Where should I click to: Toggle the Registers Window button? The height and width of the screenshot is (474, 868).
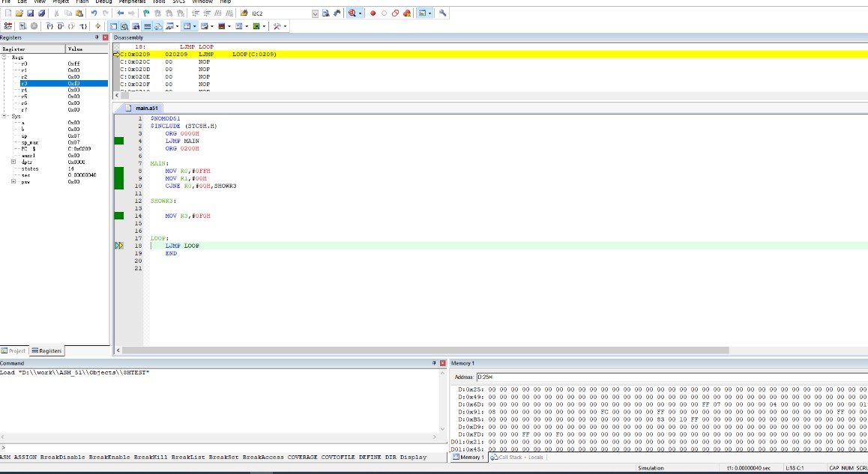point(147,26)
